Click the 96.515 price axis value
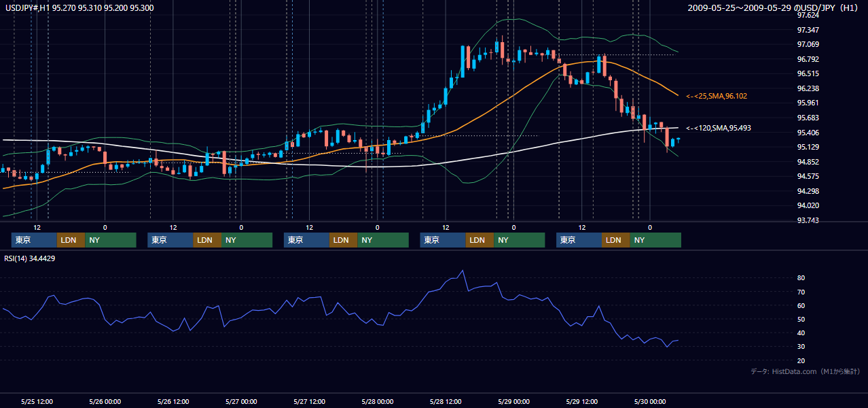 808,73
